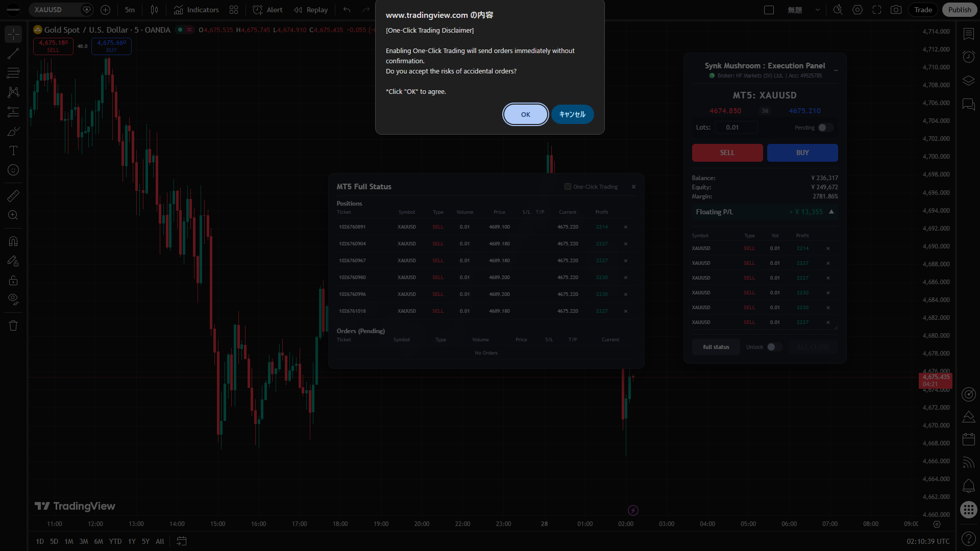The image size is (980, 551).
Task: Open the calendar panel in right sidebar
Action: pyautogui.click(x=968, y=439)
